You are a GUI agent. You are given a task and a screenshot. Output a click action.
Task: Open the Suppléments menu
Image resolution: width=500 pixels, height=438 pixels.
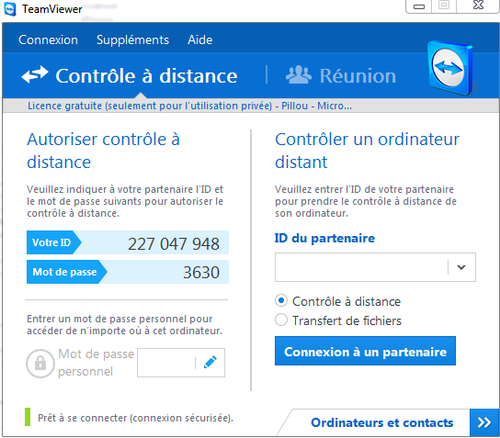tap(133, 40)
